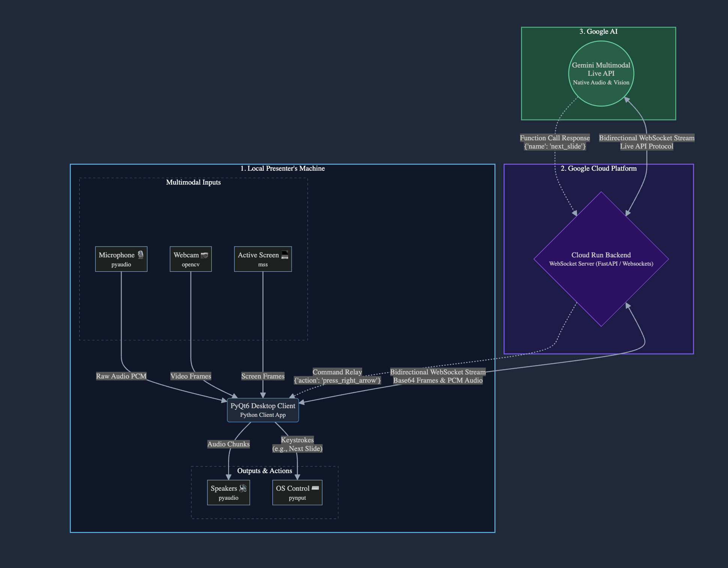Select the Gemini Multimodal Live API circle

click(601, 74)
